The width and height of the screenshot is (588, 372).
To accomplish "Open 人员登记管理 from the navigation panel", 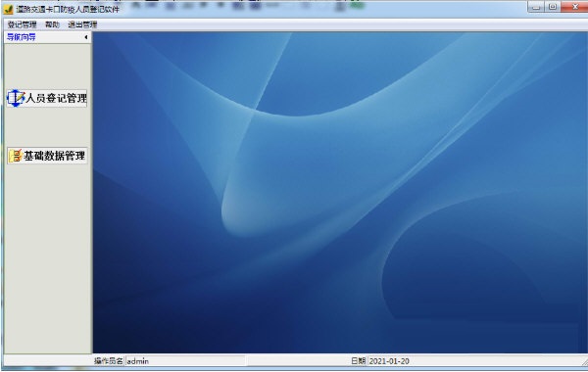I will (47, 98).
